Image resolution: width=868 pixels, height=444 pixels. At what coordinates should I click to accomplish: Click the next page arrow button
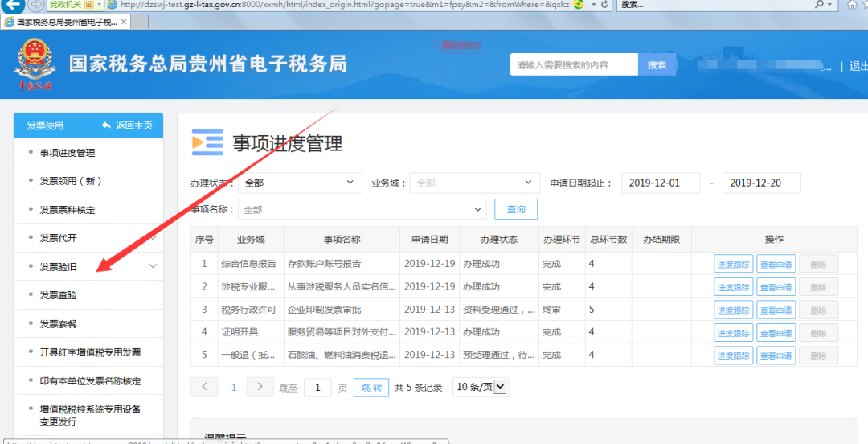tap(260, 387)
